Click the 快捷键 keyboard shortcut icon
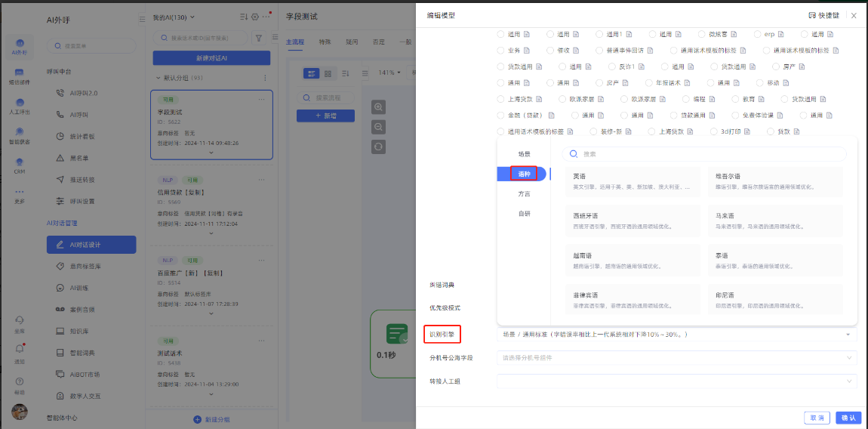 coord(812,15)
